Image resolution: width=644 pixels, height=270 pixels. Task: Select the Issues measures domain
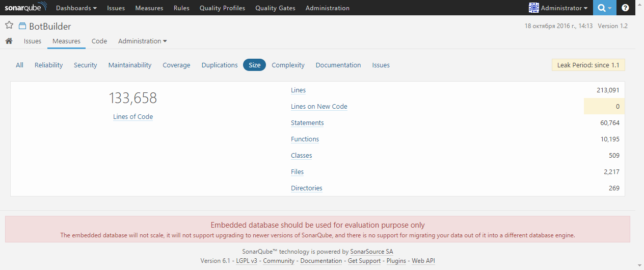point(381,65)
